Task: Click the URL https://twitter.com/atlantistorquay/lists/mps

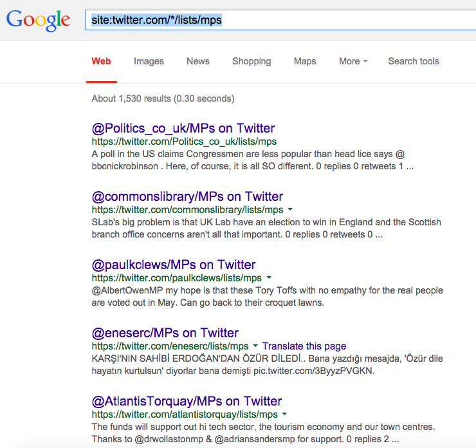Action: (185, 415)
